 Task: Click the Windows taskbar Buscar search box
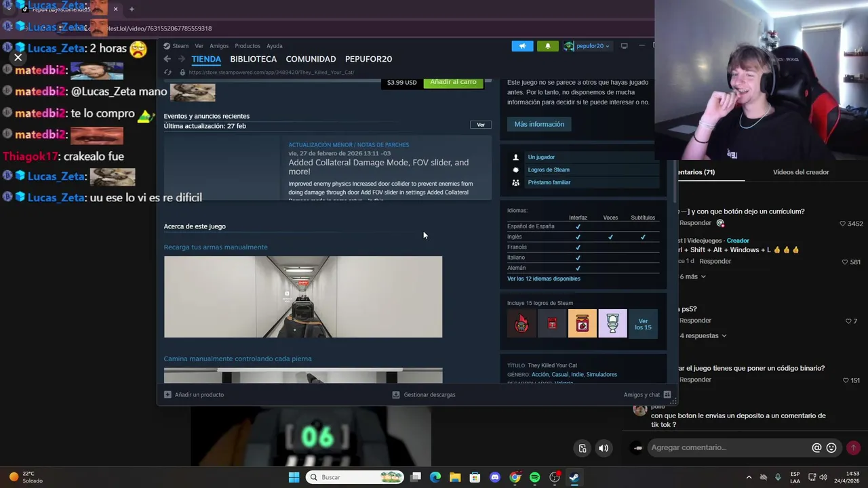[355, 477]
